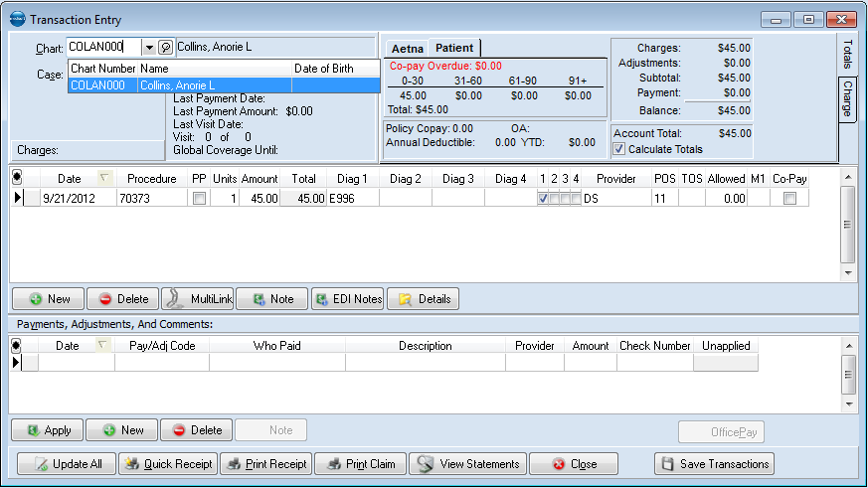868x488 pixels.
Task: Click the Who Paid column header
Action: pyautogui.click(x=276, y=346)
